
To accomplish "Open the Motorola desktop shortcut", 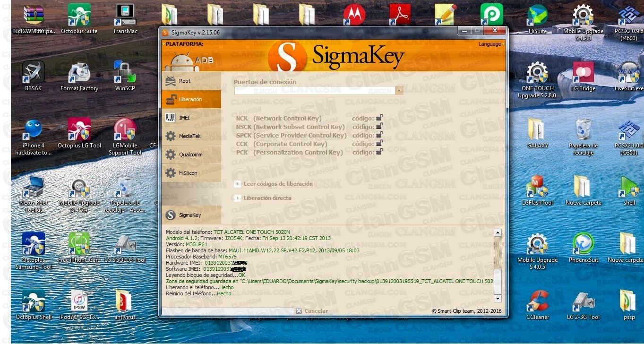I will click(x=354, y=15).
